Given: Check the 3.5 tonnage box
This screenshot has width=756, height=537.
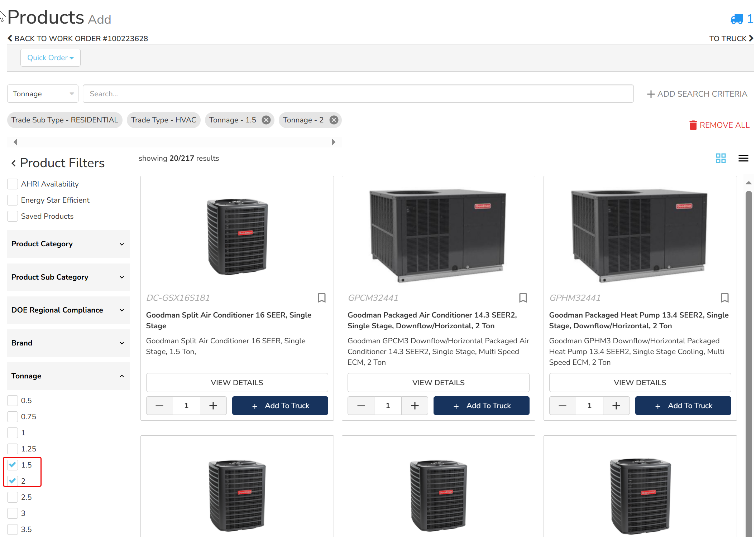Looking at the screenshot, I should tap(13, 529).
